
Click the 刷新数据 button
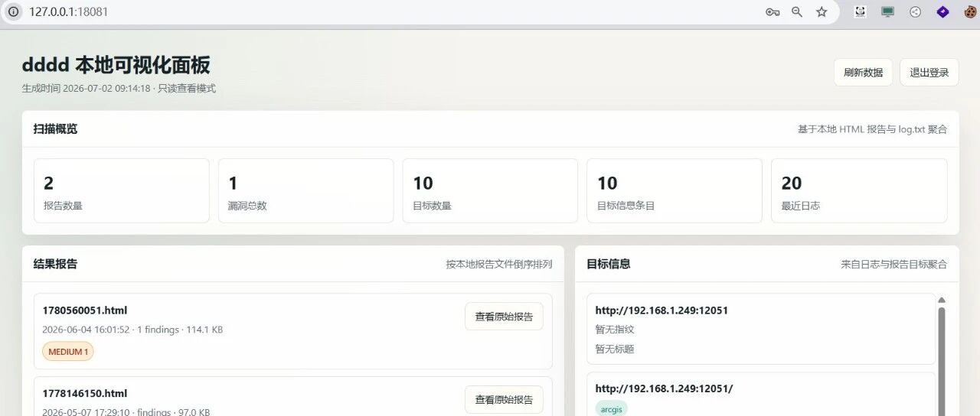click(x=863, y=73)
